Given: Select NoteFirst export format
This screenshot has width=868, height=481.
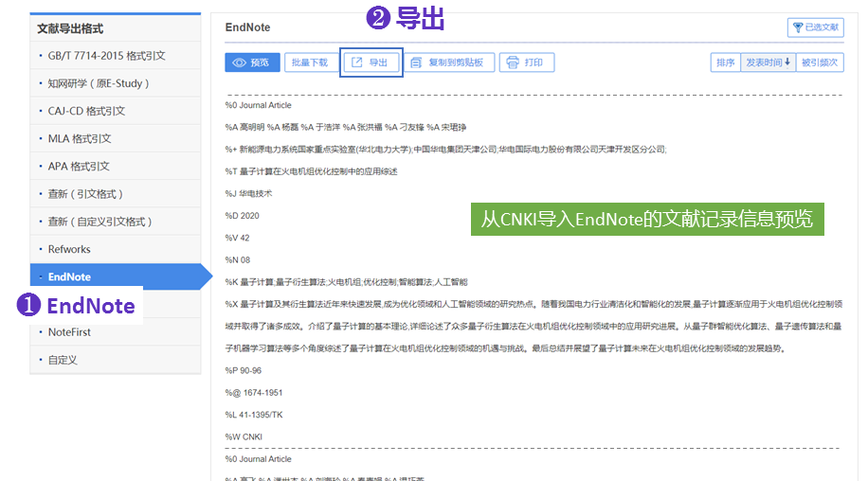Looking at the screenshot, I should 116,331.
